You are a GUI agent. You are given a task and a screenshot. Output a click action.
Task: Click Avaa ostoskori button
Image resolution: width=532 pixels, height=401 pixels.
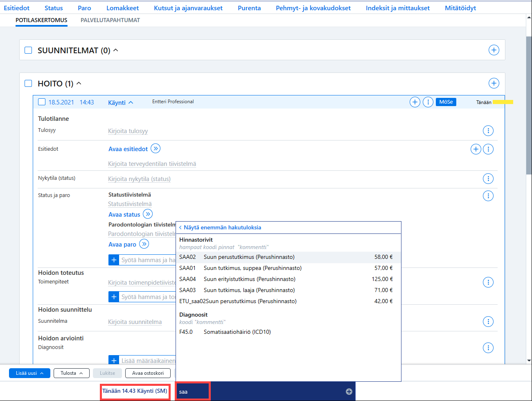point(148,373)
